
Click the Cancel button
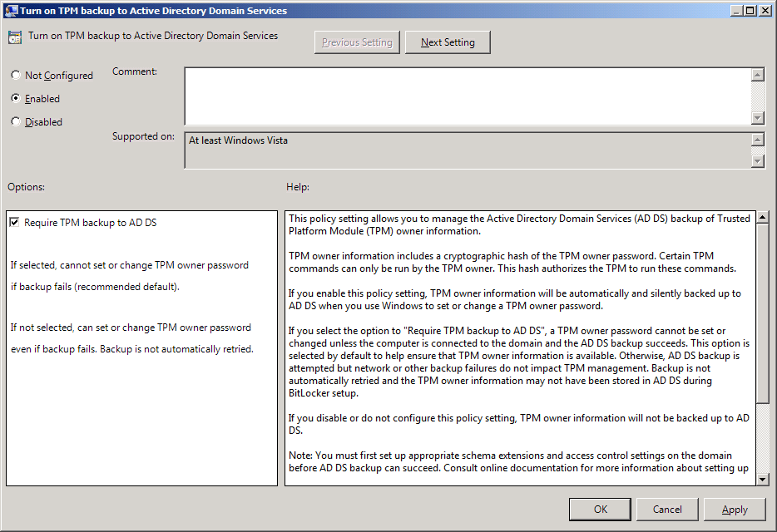click(x=667, y=510)
